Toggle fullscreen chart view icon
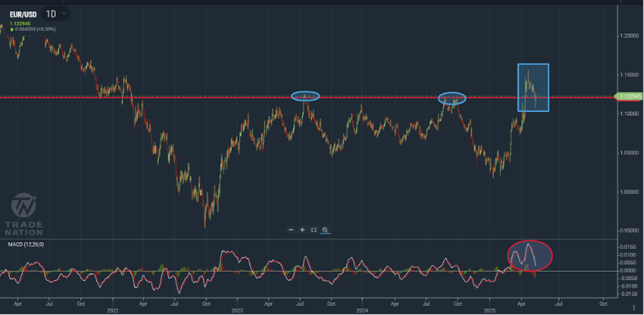The width and height of the screenshot is (644, 315). coord(314,230)
